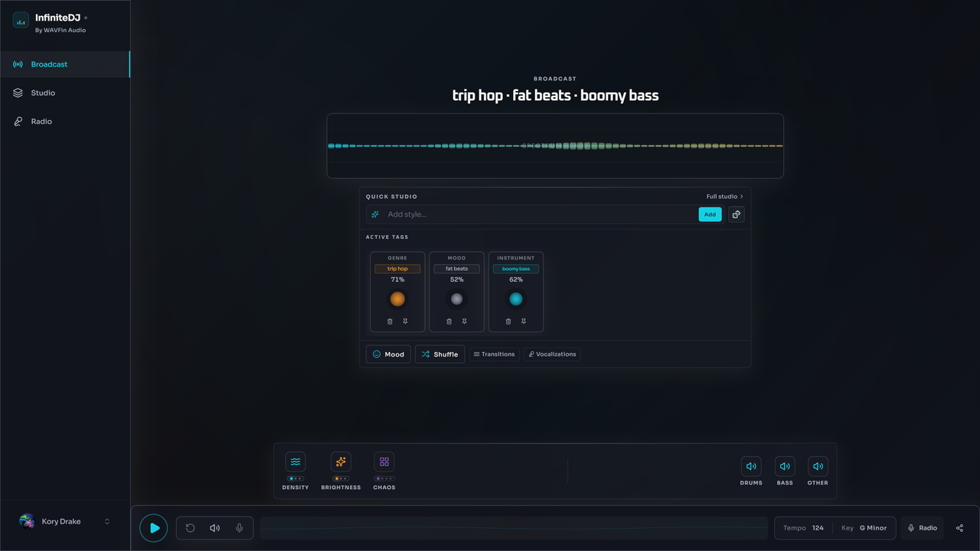This screenshot has width=980, height=551.
Task: Delete the fat beats tag
Action: pos(449,321)
